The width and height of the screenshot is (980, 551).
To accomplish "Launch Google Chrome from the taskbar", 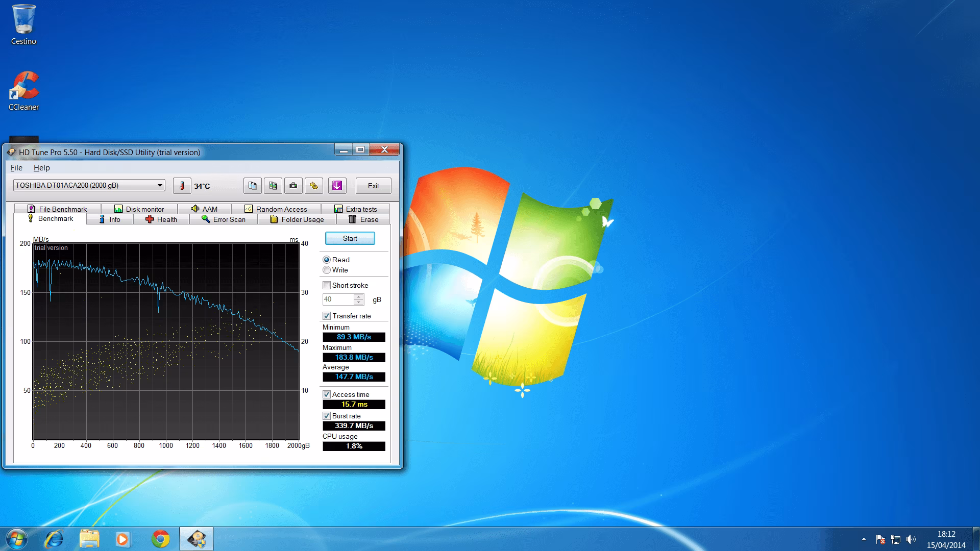I will 161,539.
